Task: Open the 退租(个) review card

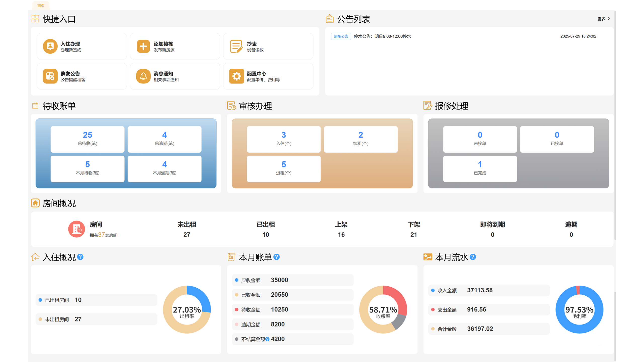Action: [284, 169]
